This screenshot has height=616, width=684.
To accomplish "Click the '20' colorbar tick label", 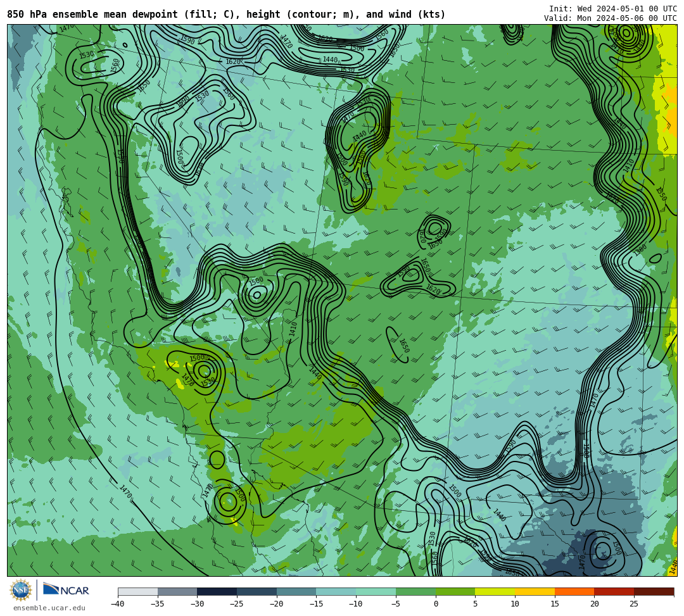I will pos(595,604).
